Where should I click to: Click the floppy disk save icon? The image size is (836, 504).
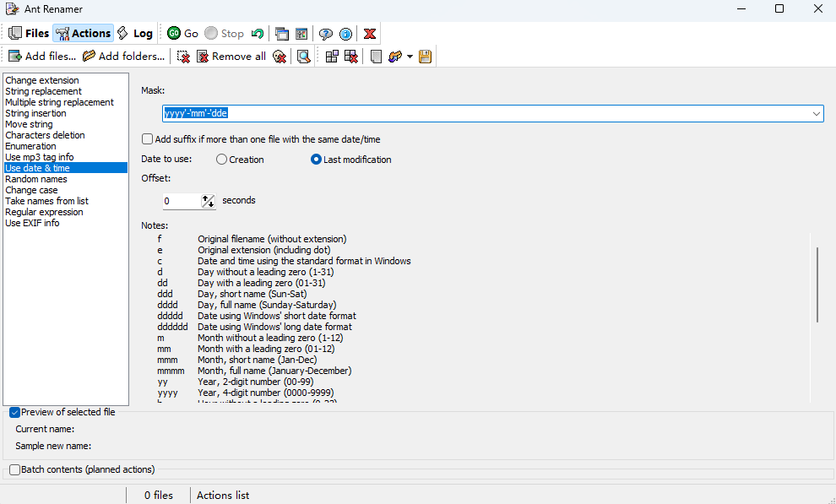pos(425,57)
